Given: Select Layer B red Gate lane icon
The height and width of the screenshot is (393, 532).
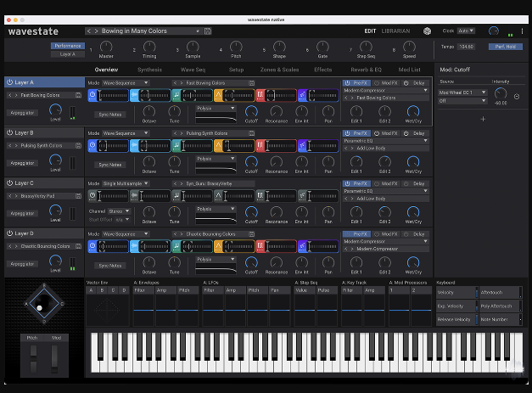Looking at the screenshot, I should (260, 146).
